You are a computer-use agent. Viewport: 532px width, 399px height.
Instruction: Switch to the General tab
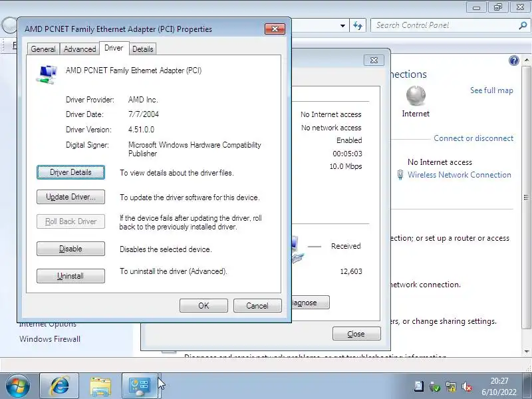point(43,49)
